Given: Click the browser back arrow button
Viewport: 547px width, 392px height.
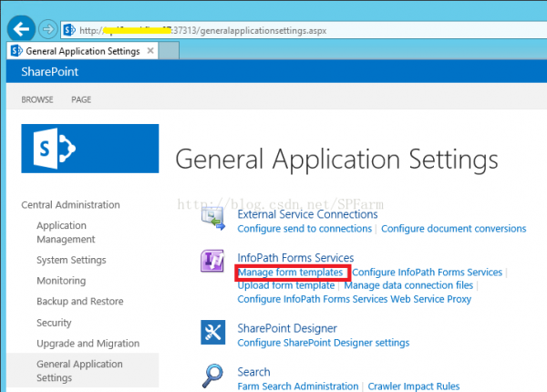Looking at the screenshot, I should pos(21,29).
